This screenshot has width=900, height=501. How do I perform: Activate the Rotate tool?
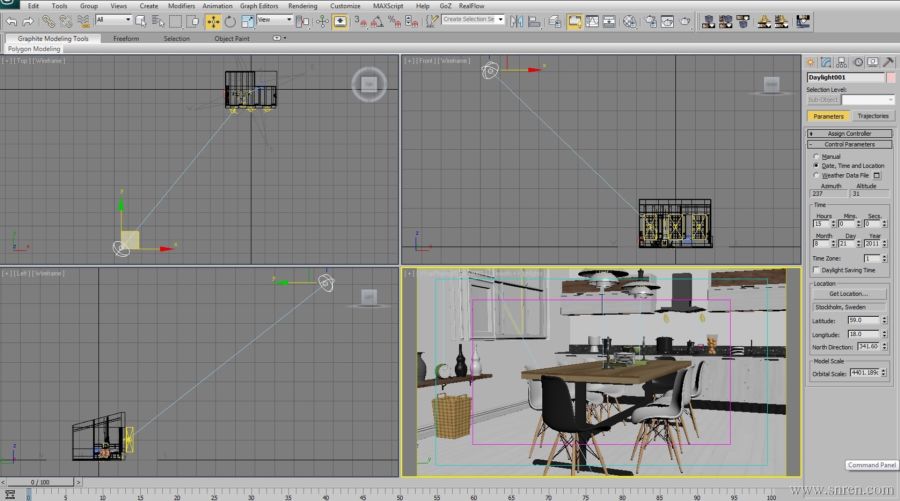230,21
